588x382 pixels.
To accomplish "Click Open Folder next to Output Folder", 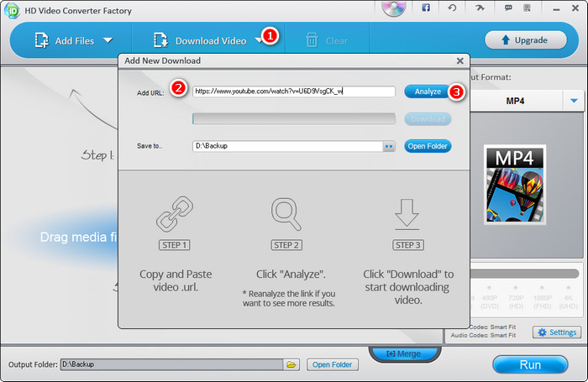I will click(x=333, y=364).
